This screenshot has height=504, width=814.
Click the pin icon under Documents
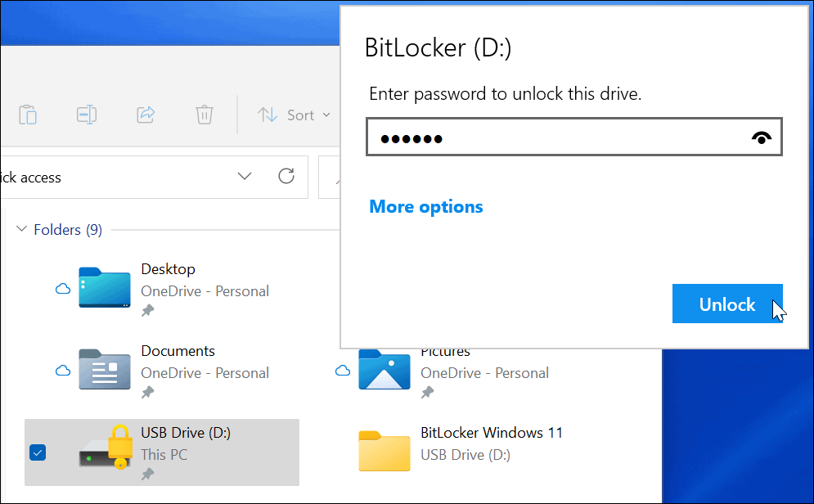(x=149, y=394)
